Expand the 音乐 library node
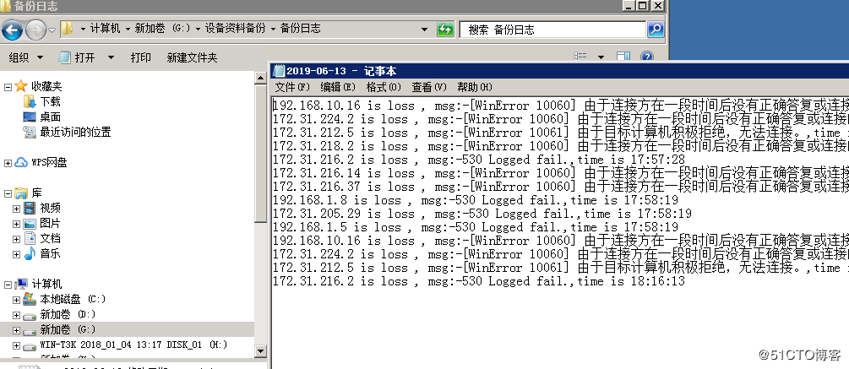 (x=16, y=254)
